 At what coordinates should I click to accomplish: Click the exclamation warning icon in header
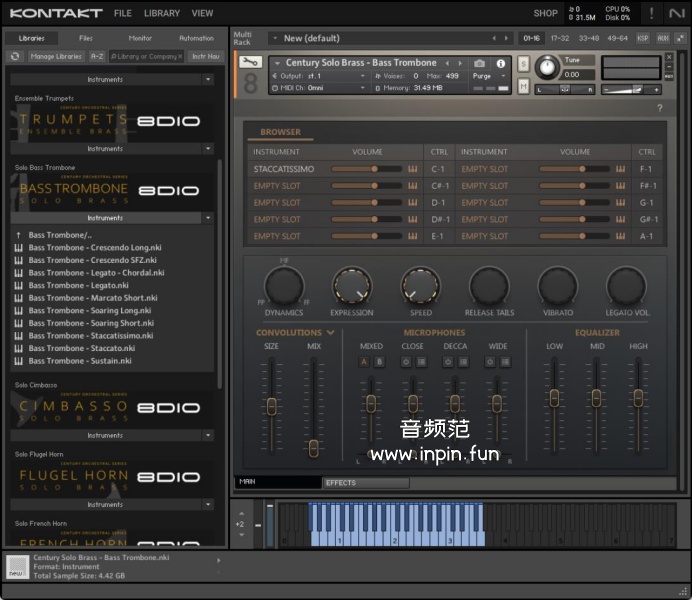[x=651, y=13]
